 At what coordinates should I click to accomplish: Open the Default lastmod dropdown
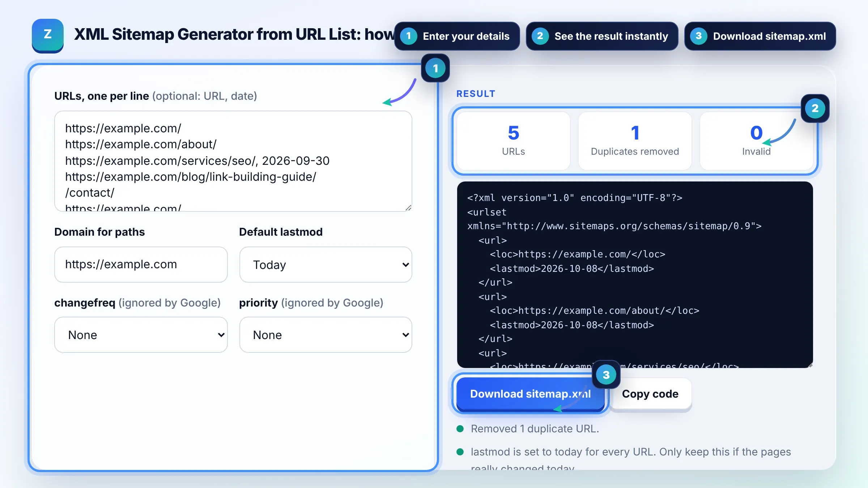(325, 265)
